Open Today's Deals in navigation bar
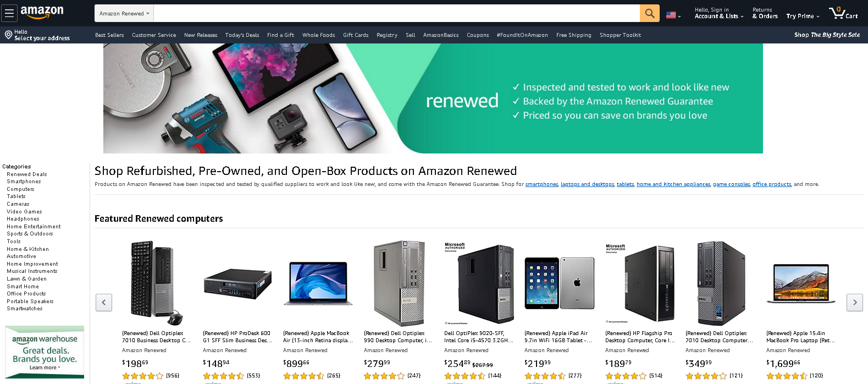This screenshot has height=384, width=868. (242, 35)
